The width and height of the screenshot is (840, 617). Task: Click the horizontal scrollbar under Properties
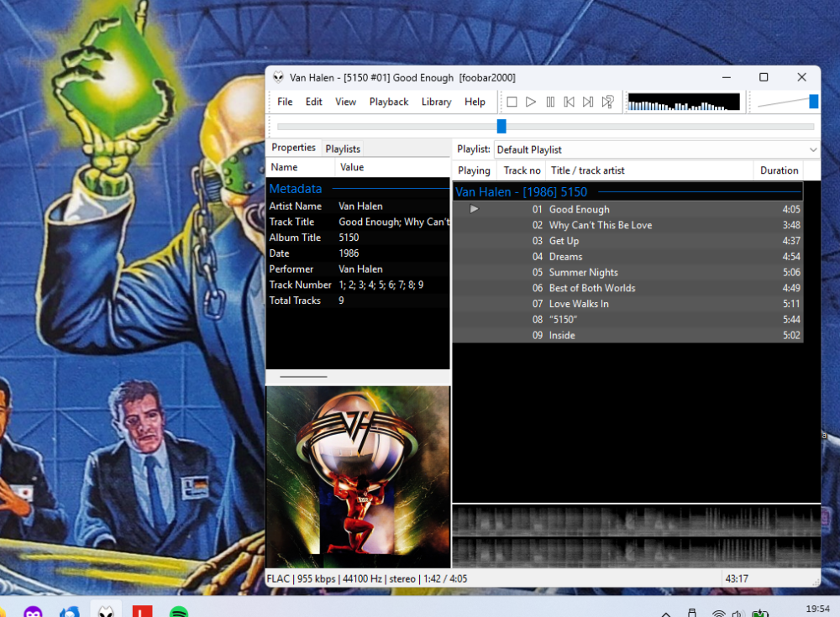pyautogui.click(x=303, y=377)
